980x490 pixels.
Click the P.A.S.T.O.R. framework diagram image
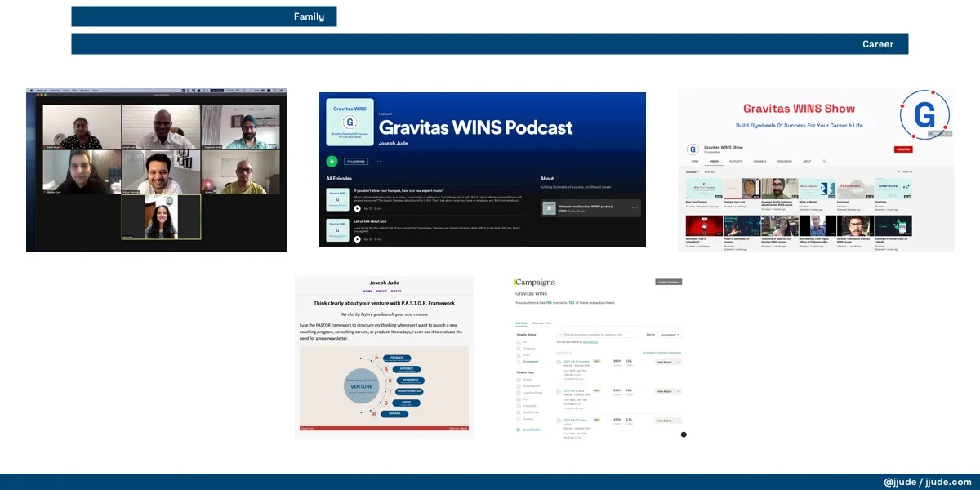click(384, 389)
